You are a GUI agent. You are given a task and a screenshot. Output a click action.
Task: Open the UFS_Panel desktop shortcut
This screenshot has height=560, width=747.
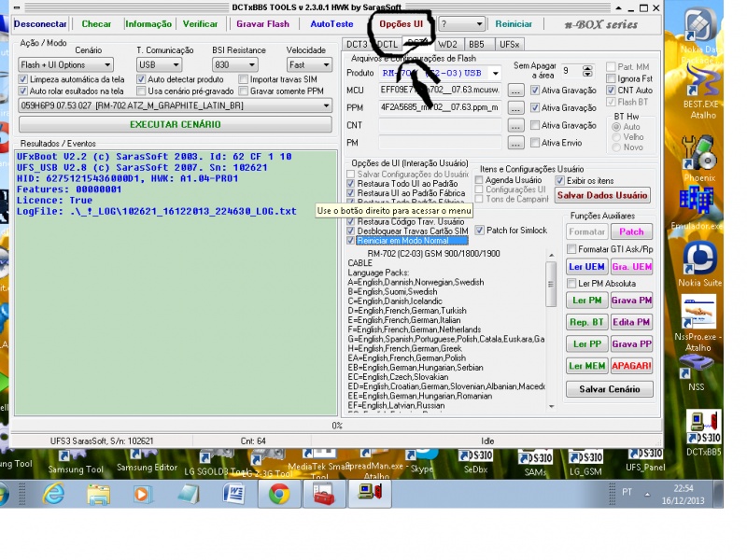tap(645, 460)
